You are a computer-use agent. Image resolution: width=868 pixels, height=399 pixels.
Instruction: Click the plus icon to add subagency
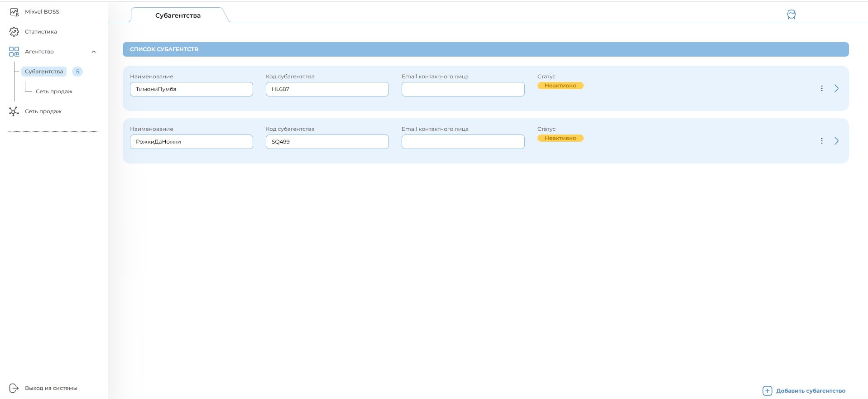point(767,391)
